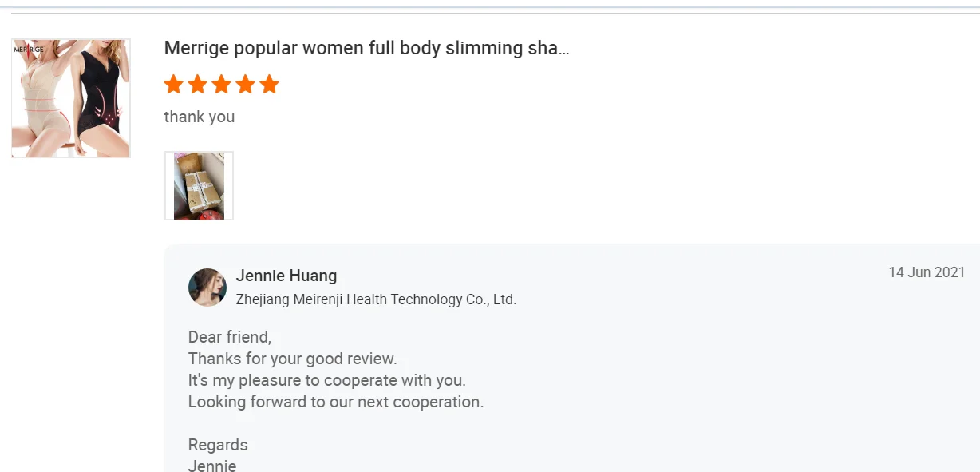This screenshot has height=472, width=980.
Task: Click the "Regards" closing line
Action: pyautogui.click(x=218, y=445)
